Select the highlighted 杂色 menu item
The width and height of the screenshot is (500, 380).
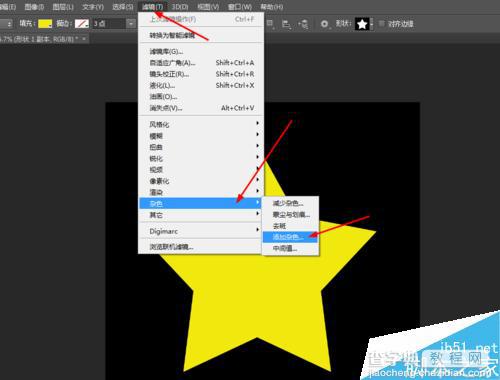point(201,203)
